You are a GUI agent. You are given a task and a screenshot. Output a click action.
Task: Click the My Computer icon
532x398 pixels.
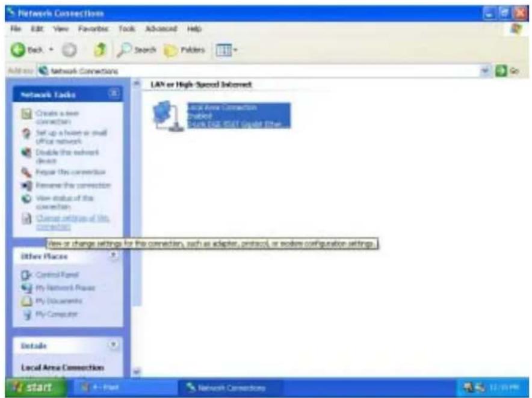point(26,314)
